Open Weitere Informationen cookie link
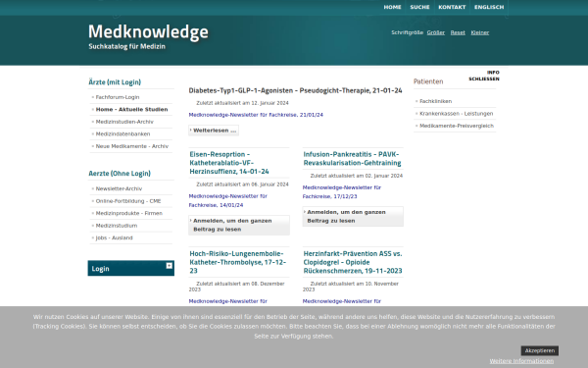This screenshot has width=588, height=368. pos(521,361)
